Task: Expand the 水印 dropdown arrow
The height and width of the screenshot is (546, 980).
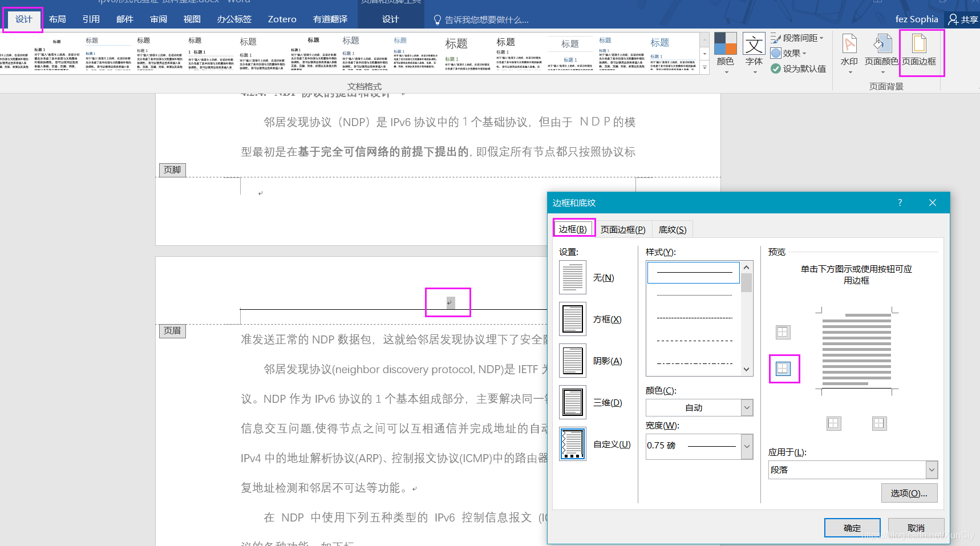Action: pyautogui.click(x=849, y=72)
